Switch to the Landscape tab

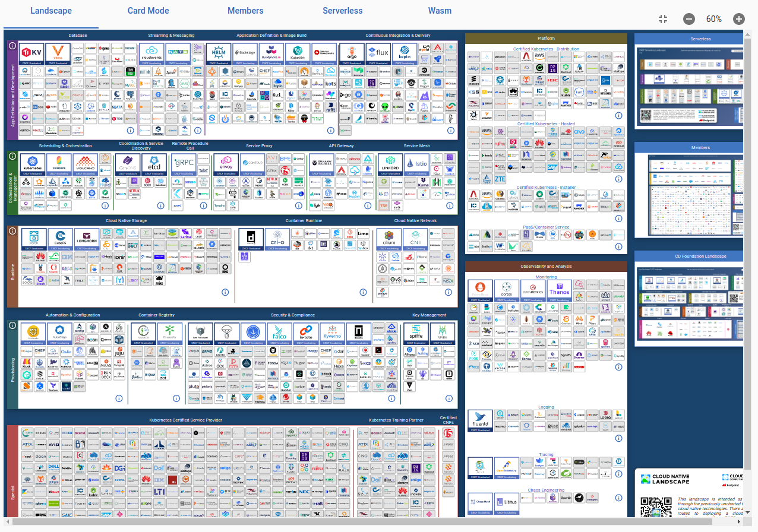51,11
